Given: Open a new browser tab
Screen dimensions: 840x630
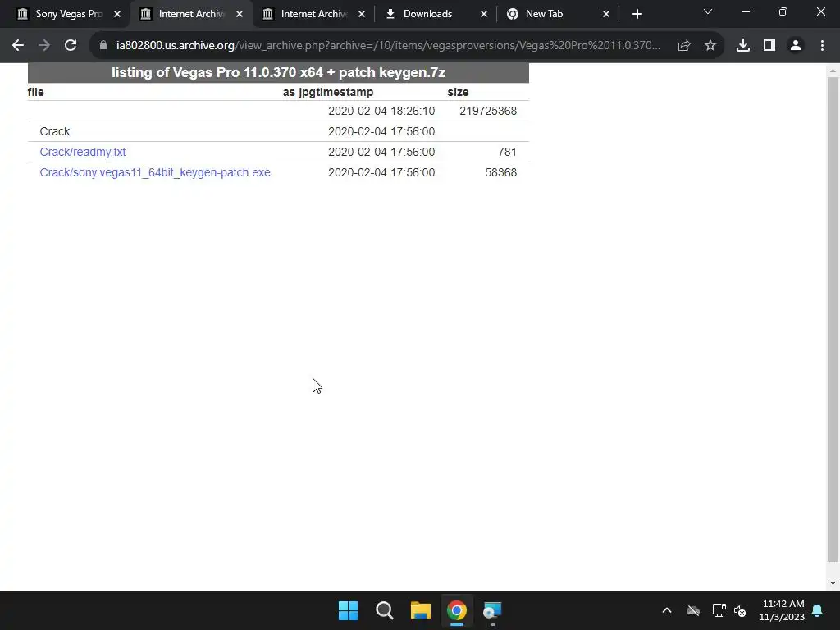Looking at the screenshot, I should (637, 14).
